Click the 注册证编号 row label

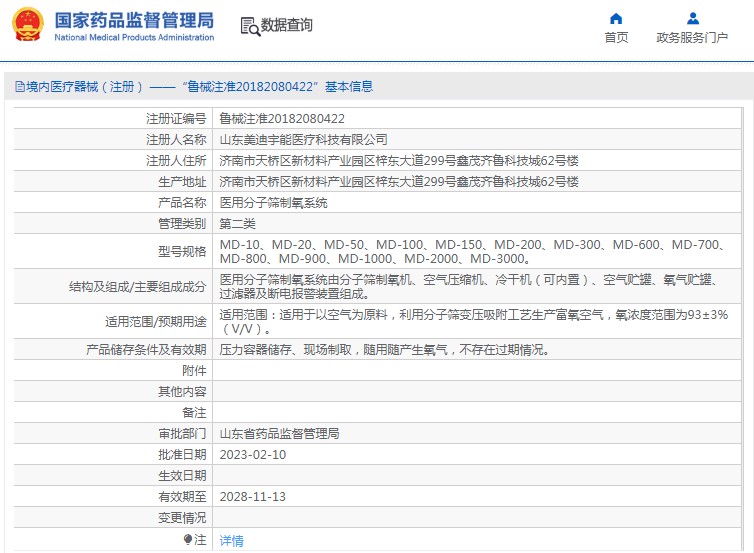176,119
